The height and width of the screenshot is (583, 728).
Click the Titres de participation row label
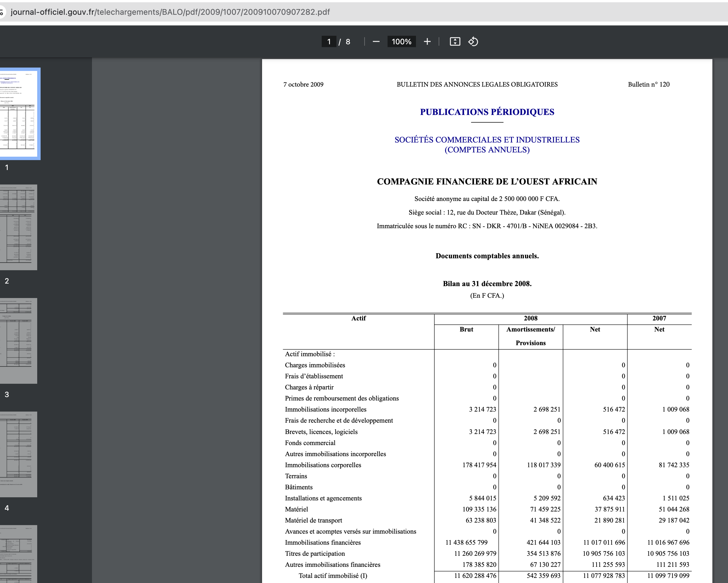click(315, 554)
